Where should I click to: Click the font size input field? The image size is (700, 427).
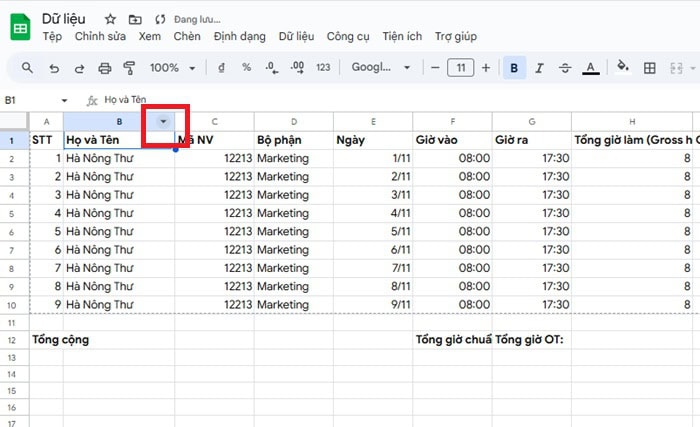point(460,68)
